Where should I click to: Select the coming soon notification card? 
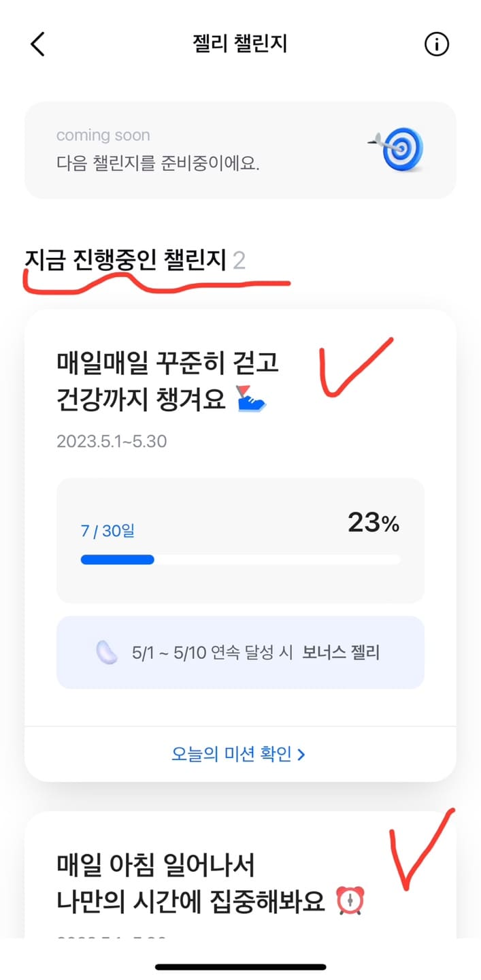(x=240, y=149)
